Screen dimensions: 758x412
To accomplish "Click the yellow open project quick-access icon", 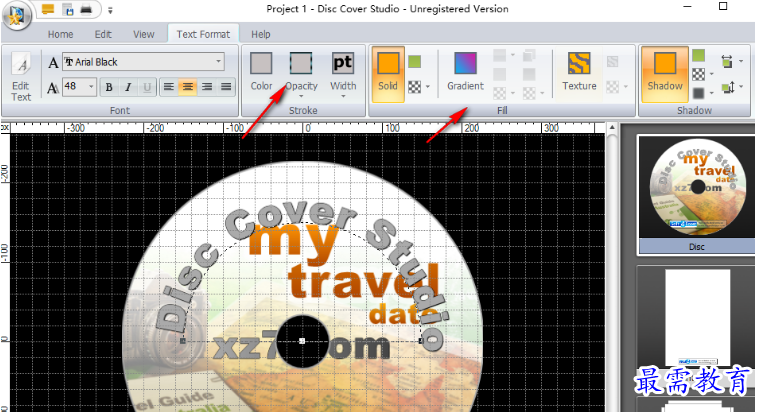I will click(x=48, y=9).
